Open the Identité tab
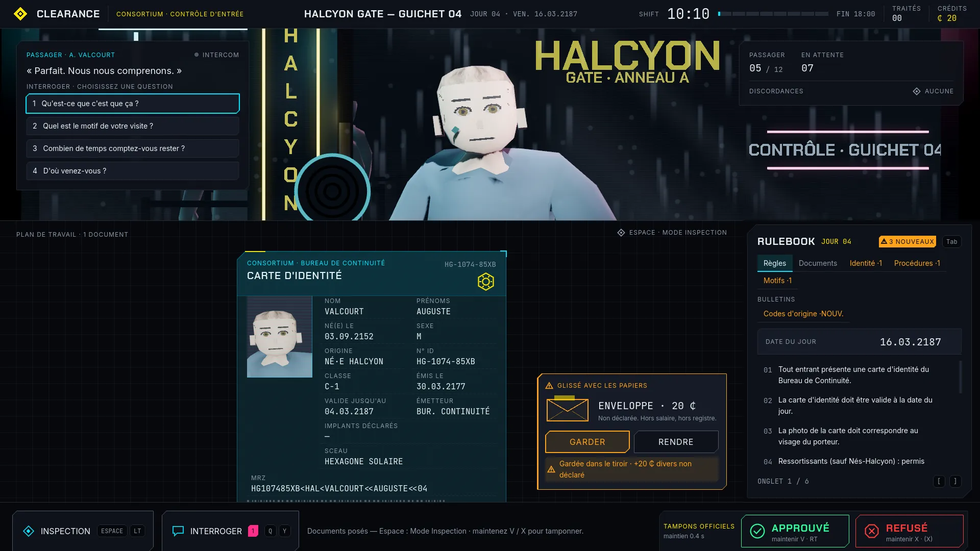Image resolution: width=980 pixels, height=551 pixels. coord(866,263)
